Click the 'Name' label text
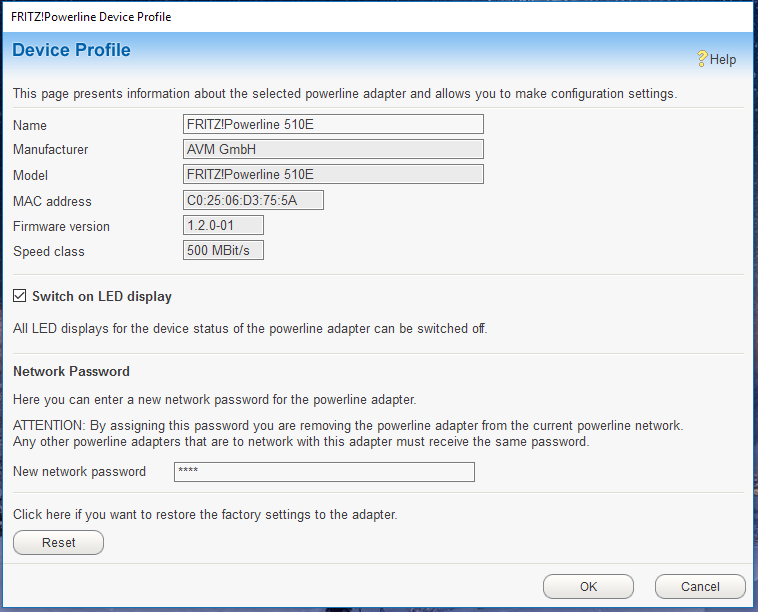Viewport: 758px width, 612px height. click(30, 126)
